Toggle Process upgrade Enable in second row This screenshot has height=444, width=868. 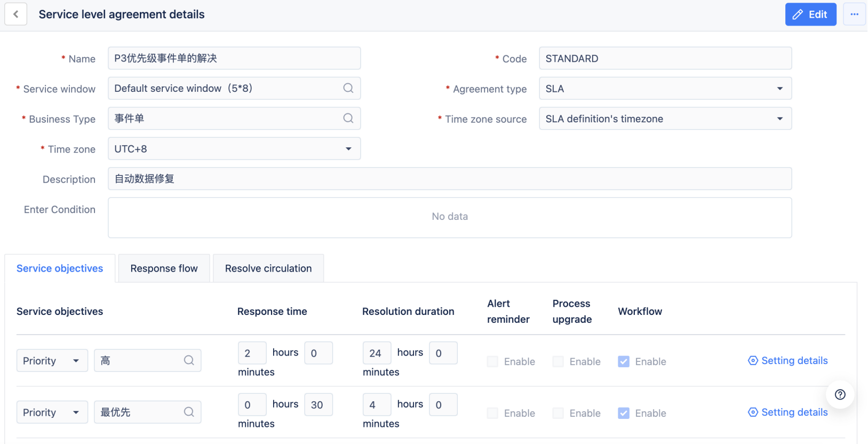558,413
